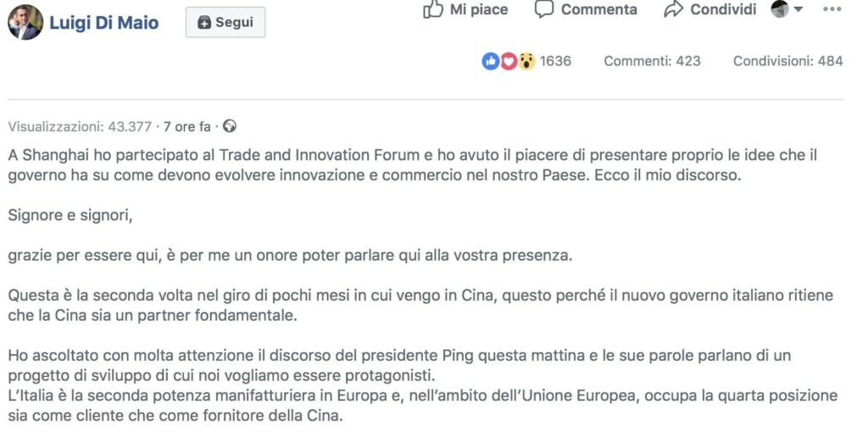Viewport: 868px width, 442px height.
Task: Click the Commenta label text
Action: pyautogui.click(x=598, y=9)
